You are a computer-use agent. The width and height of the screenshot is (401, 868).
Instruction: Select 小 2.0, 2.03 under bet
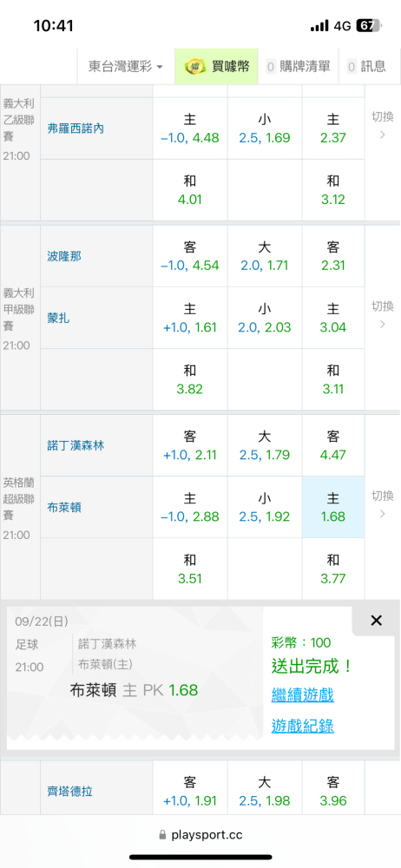(264, 318)
